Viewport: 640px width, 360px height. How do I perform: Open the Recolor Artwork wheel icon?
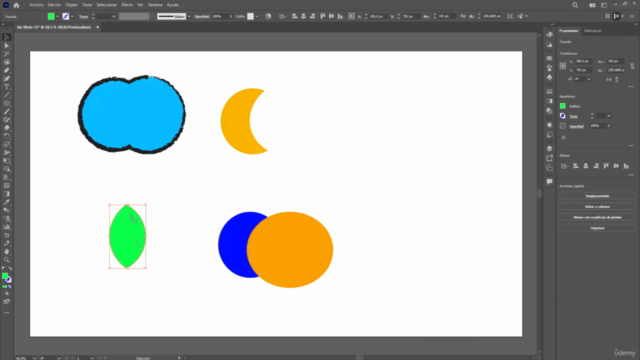point(268,16)
